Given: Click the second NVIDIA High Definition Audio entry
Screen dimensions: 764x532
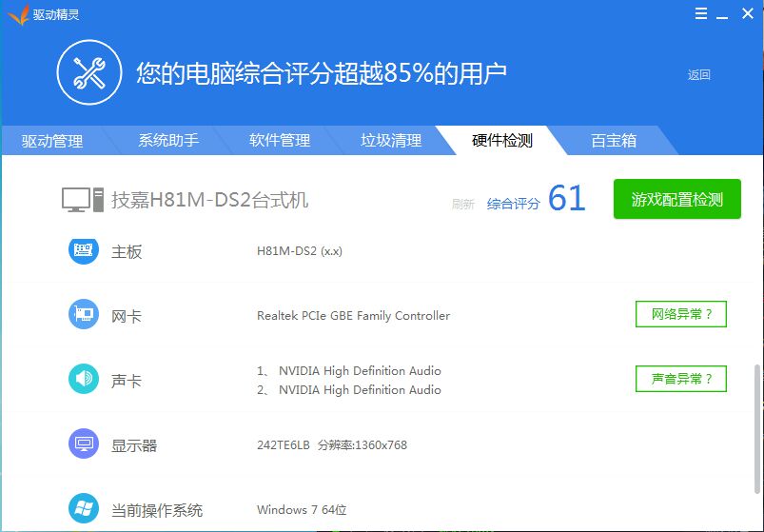Looking at the screenshot, I should 360,390.
